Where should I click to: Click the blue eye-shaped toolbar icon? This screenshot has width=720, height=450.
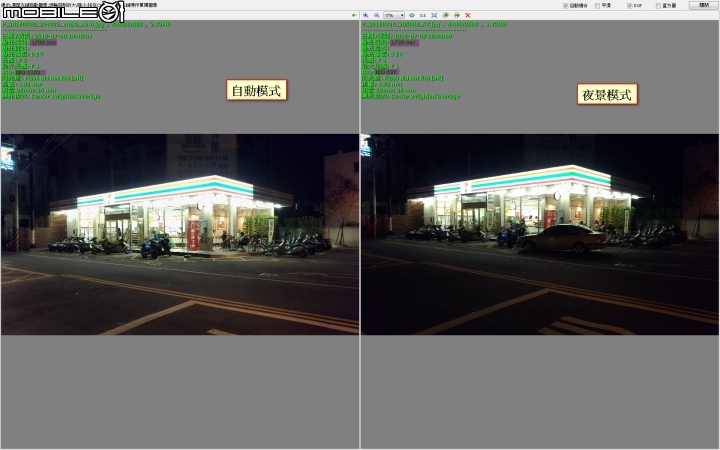pyautogui.click(x=411, y=15)
